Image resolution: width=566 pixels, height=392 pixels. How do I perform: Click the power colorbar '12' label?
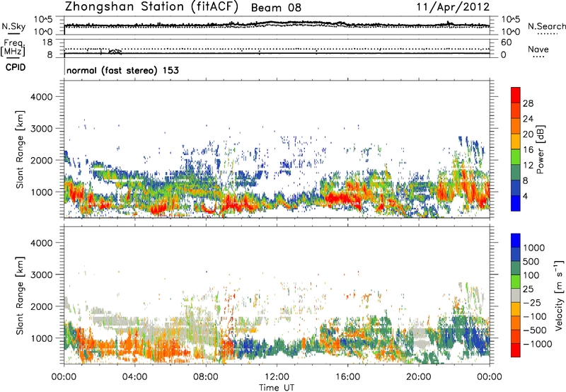coord(528,166)
